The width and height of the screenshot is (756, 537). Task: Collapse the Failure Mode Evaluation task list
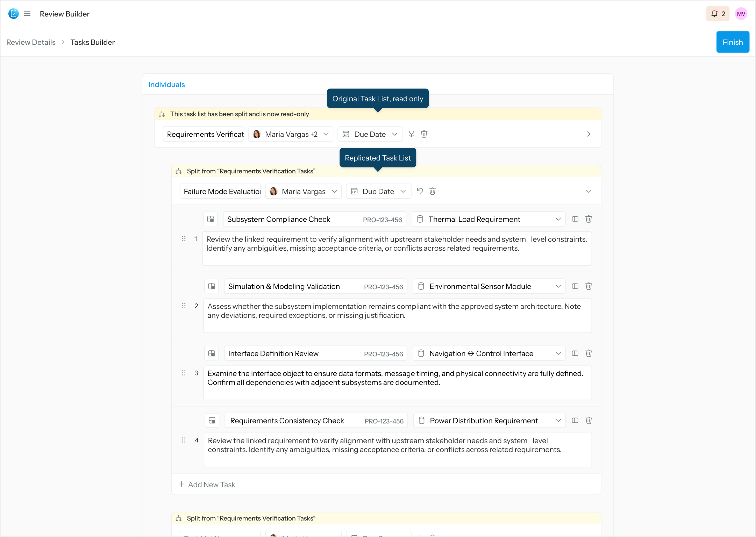[589, 191]
